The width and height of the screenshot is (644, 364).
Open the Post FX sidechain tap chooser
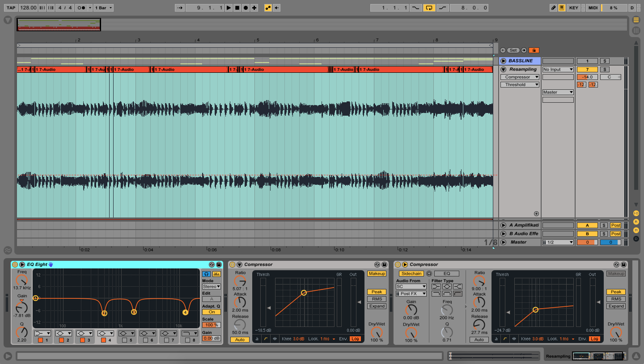(x=411, y=293)
